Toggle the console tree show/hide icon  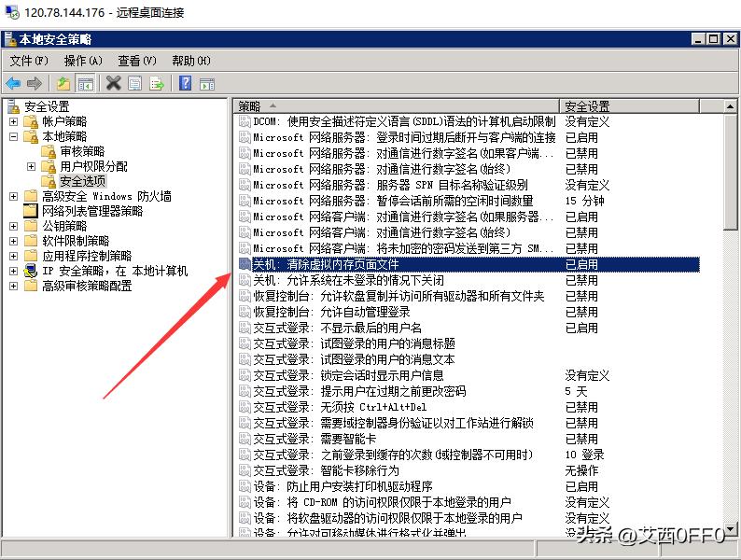pos(86,84)
